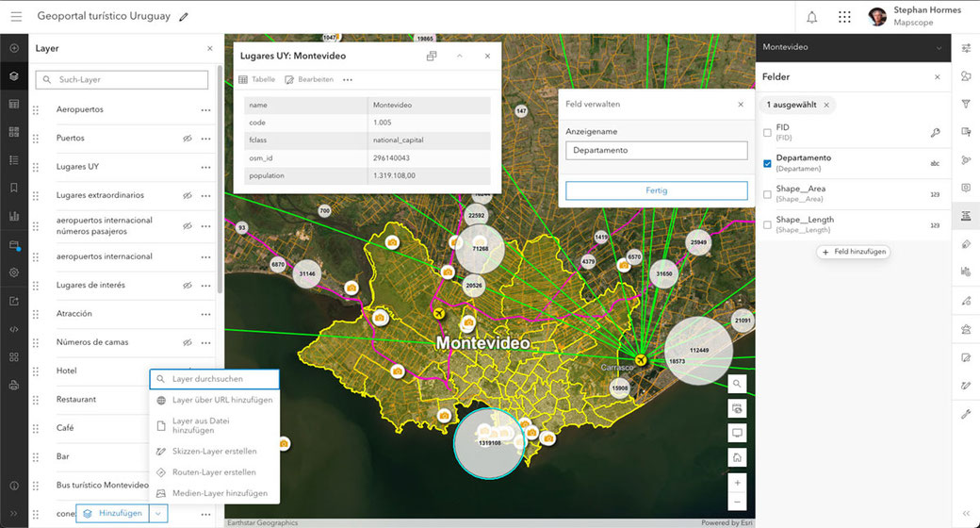Click the map Home extent button

click(x=737, y=457)
